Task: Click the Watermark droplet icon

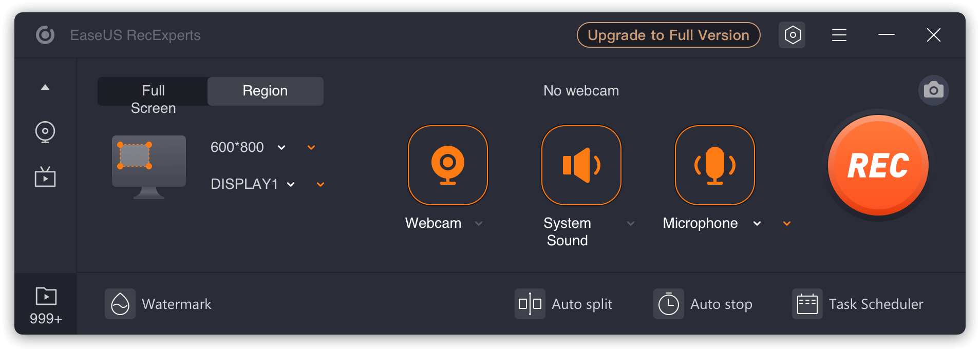Action: (120, 304)
